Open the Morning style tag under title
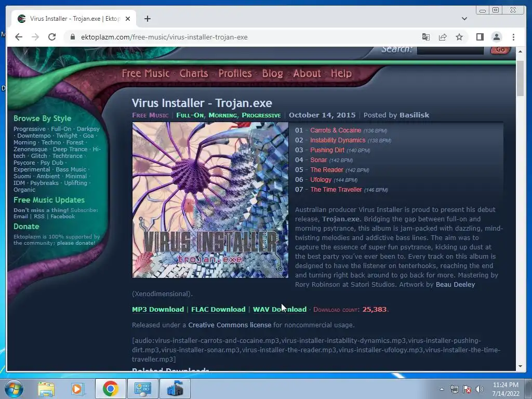This screenshot has height=399, width=532. pyautogui.click(x=223, y=115)
